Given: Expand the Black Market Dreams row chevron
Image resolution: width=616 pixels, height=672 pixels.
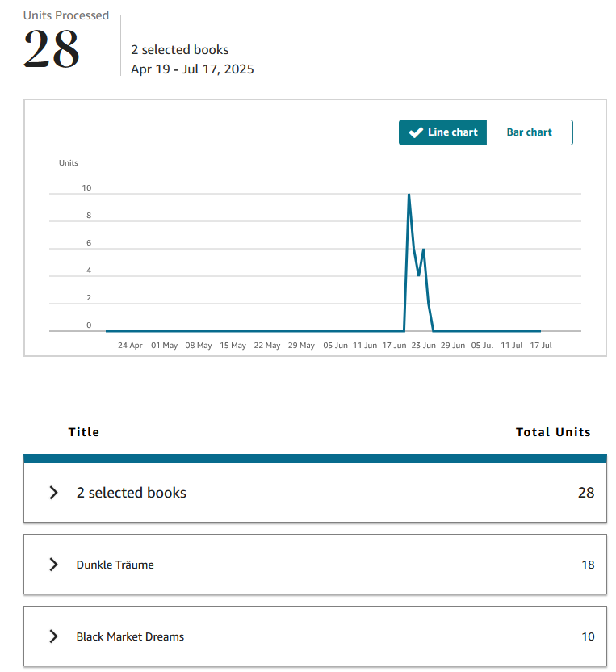Looking at the screenshot, I should (x=53, y=636).
